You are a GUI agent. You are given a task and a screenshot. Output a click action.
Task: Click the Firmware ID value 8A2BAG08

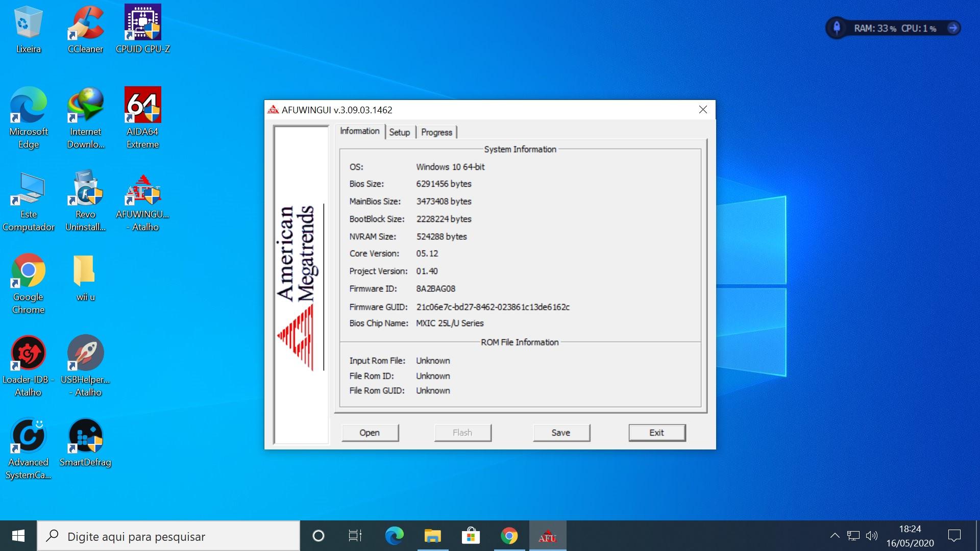pyautogui.click(x=435, y=289)
